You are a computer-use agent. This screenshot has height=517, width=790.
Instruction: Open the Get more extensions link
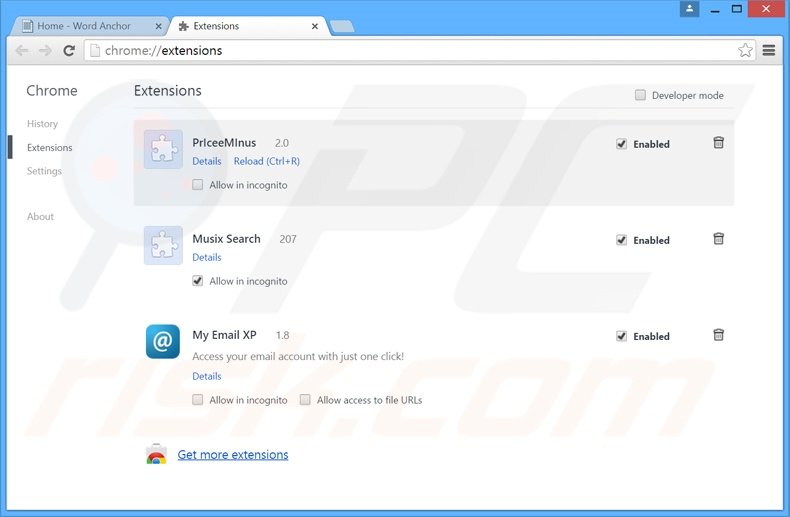(x=233, y=455)
